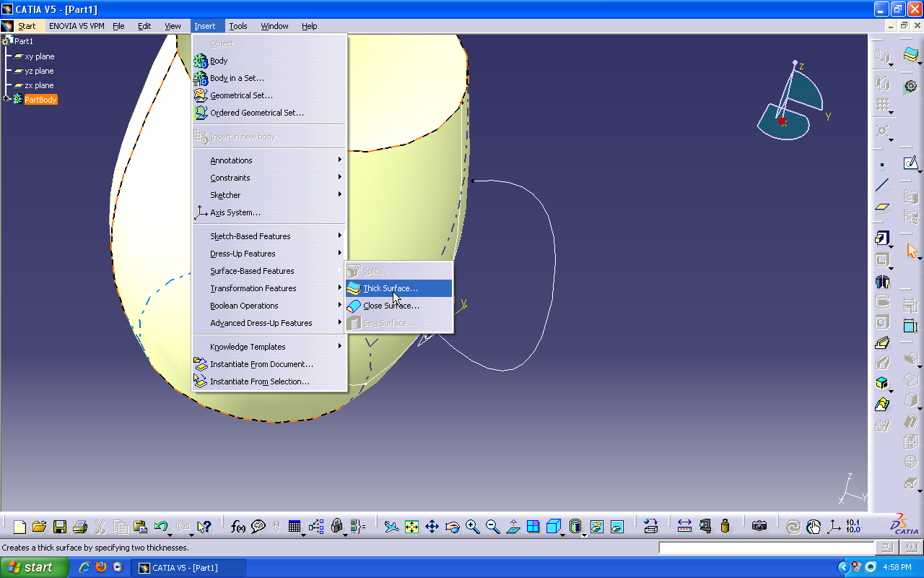924x578 pixels.
Task: Click the Print icon
Action: (80, 527)
